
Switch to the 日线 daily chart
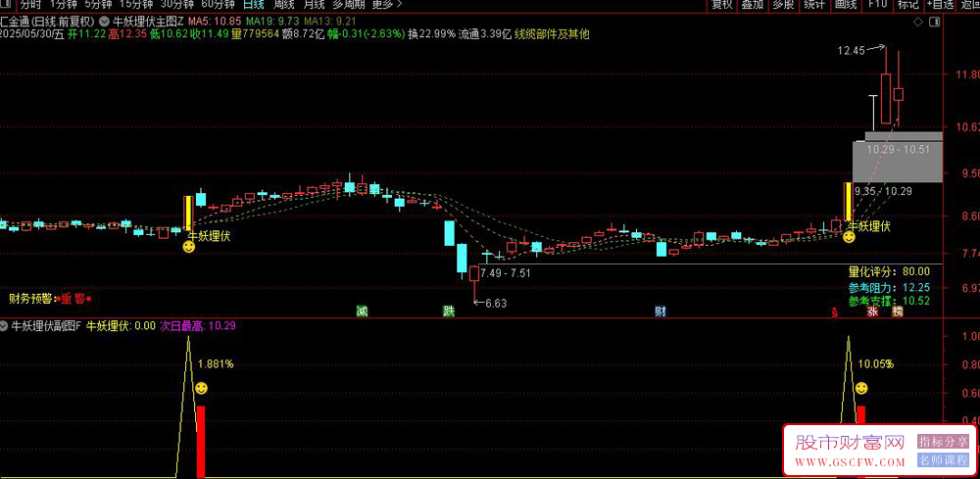254,4
